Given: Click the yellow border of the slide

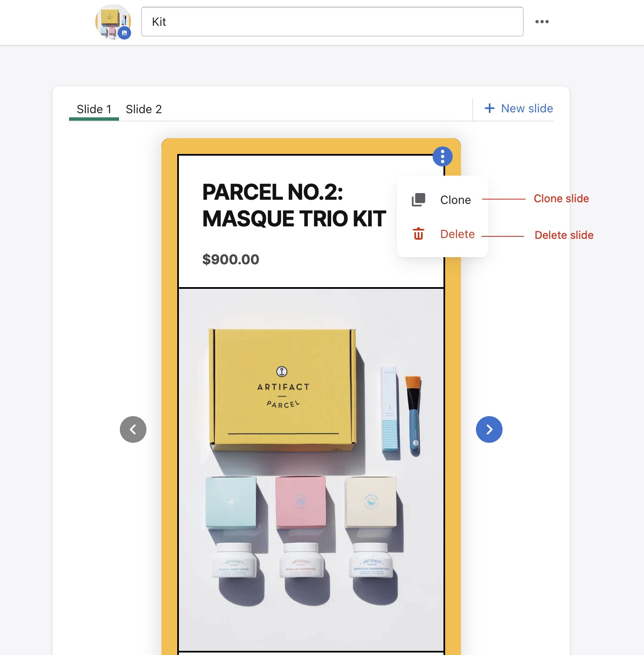Looking at the screenshot, I should pos(170,375).
